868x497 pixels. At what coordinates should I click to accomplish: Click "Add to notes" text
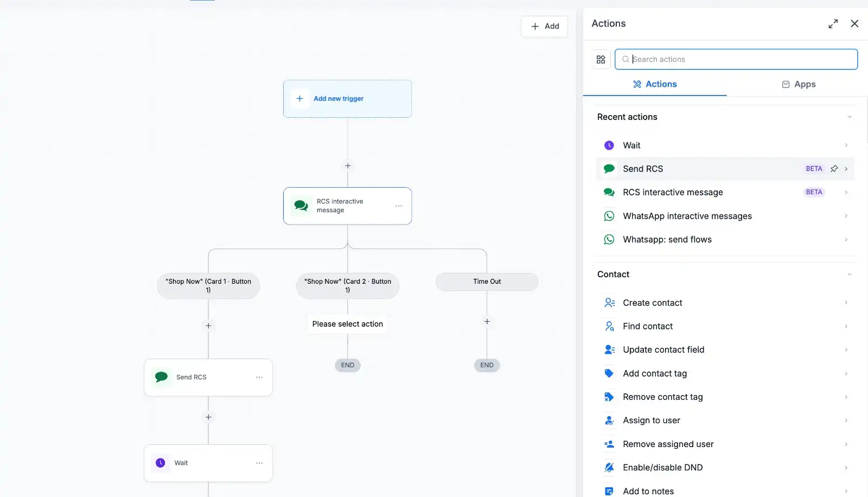point(648,491)
